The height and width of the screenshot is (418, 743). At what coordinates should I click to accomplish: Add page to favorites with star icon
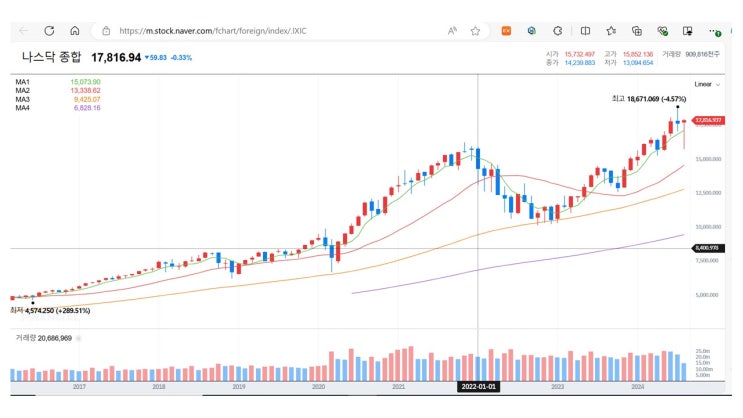[475, 31]
